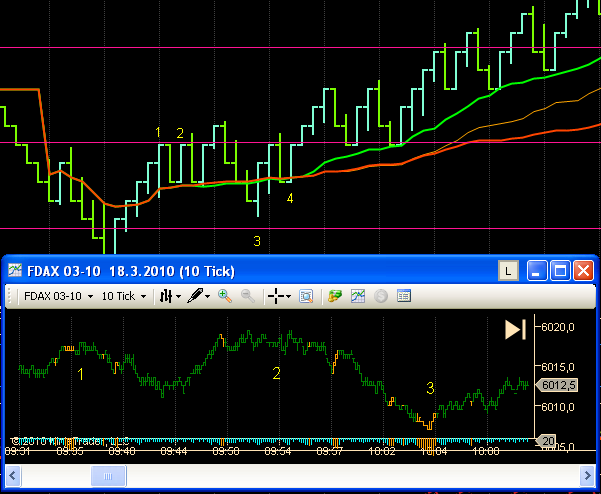Image resolution: width=601 pixels, height=494 pixels.
Task: Maximize the FDAX 03-10 chart window
Action: [x=560, y=271]
